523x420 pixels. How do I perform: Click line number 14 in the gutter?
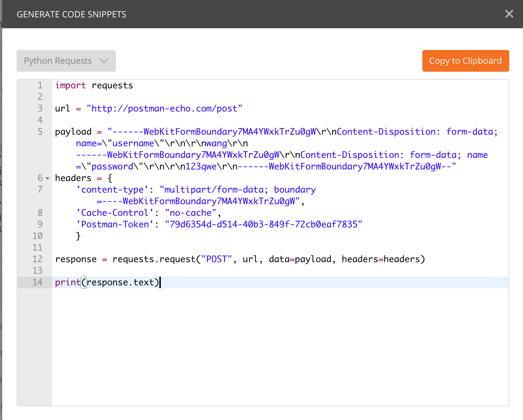[x=37, y=282]
